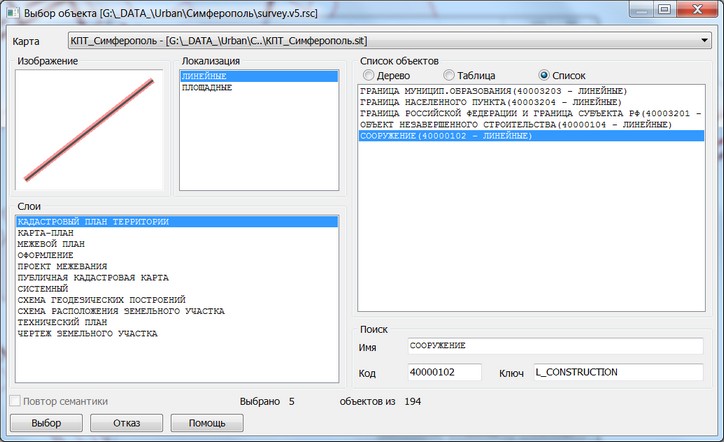Select the Список radio button

tap(545, 76)
